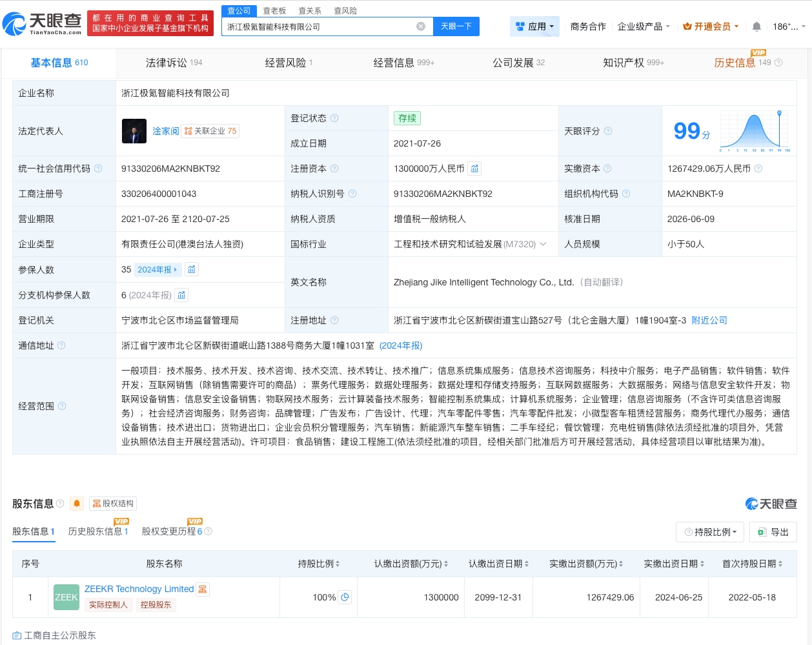Show help beside 股东信息 heading
The image size is (812, 645).
pyautogui.click(x=60, y=504)
